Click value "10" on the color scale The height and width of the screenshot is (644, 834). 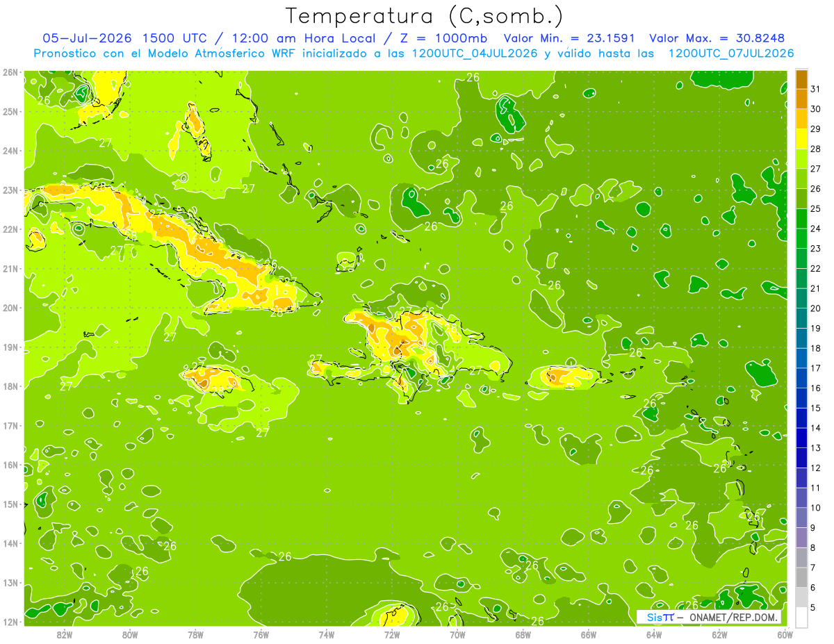pos(815,508)
